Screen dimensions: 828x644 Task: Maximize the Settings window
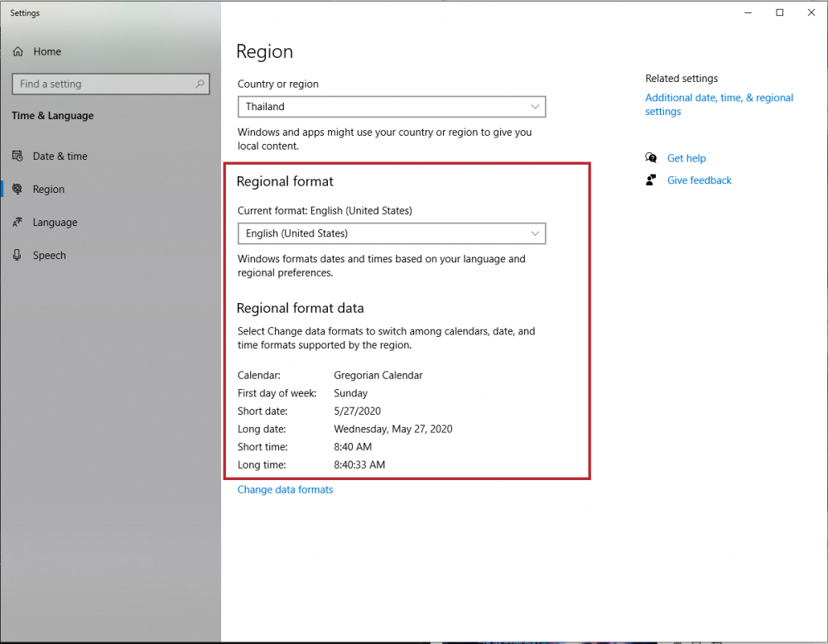[x=780, y=12]
